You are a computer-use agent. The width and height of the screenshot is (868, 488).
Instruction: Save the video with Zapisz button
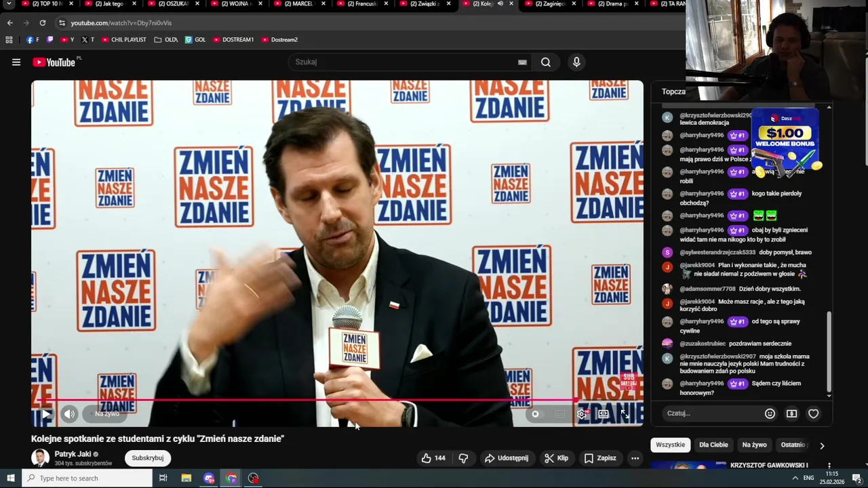coord(600,458)
